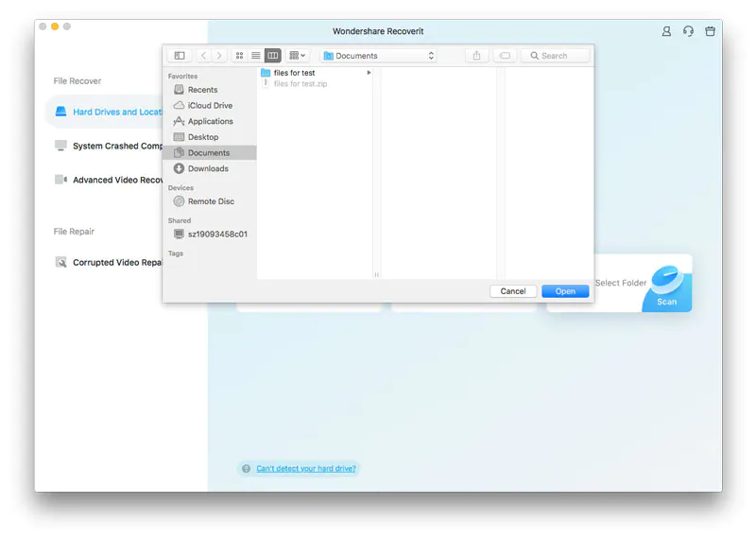
Task: Click the Scan button
Action: point(667,302)
